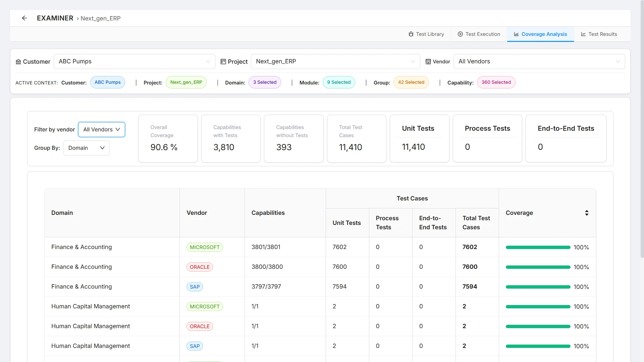Click the Test Results line-chart icon

coord(583,34)
